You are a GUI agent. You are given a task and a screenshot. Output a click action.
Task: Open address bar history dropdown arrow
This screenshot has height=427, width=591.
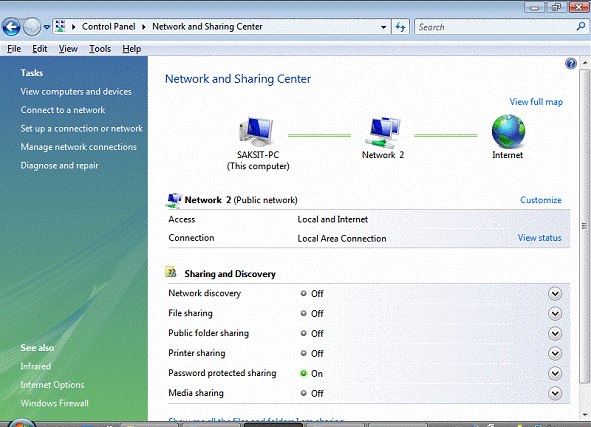[383, 27]
